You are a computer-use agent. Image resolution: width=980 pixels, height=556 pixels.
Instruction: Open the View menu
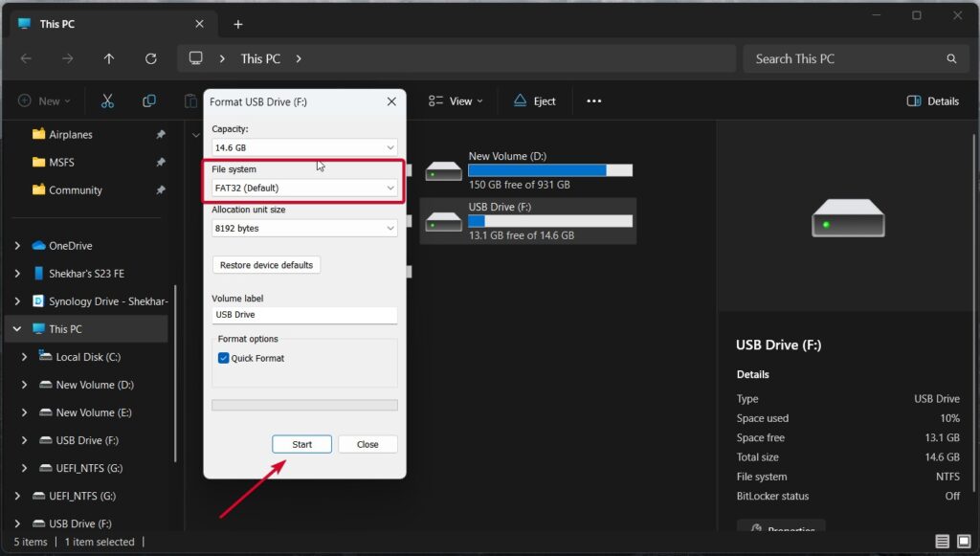(456, 100)
